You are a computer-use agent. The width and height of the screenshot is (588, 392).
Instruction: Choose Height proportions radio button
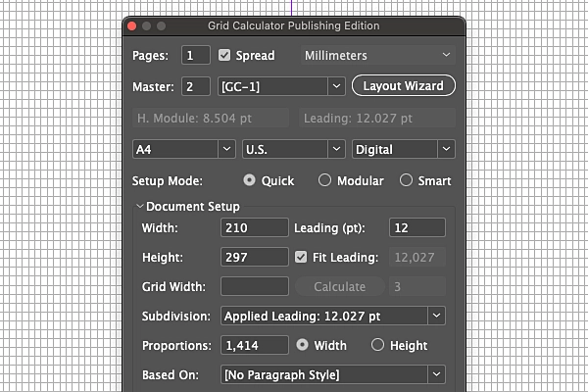tap(377, 345)
